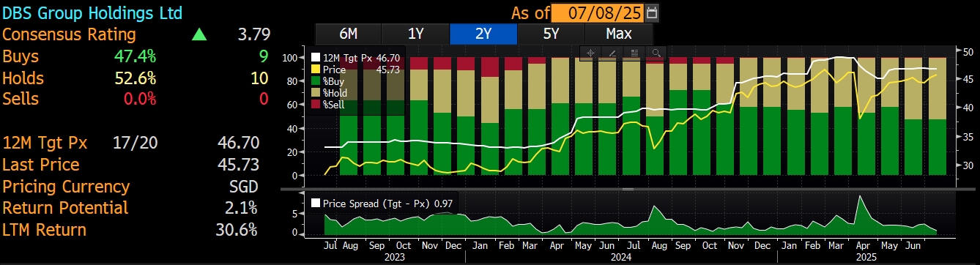Viewport: 980px width, 265px height.
Task: Click the consensus rating value 3.79
Action: (253, 34)
